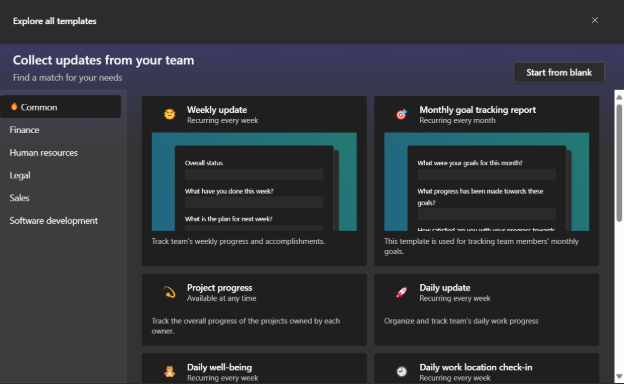This screenshot has width=624, height=384.
Task: Click the Monthly goal tracking preview thumbnail
Action: [486, 181]
